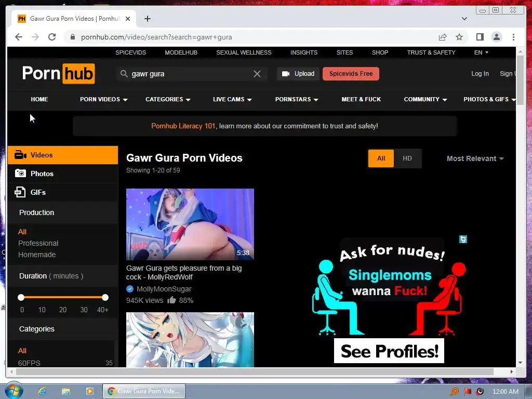
Task: Expand the PORN VIDEOS nav dropdown
Action: coord(103,99)
